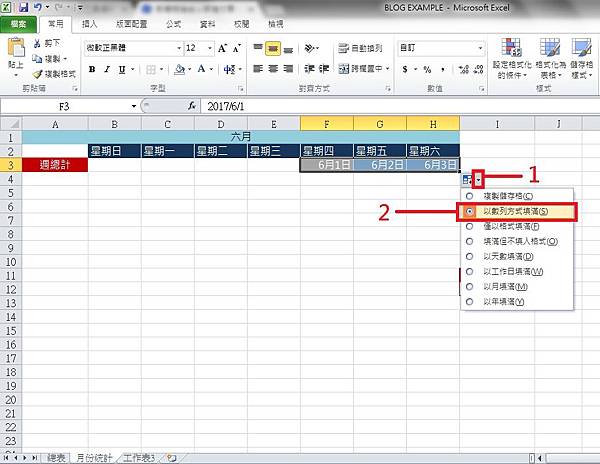Image resolution: width=600 pixels, height=464 pixels.
Task: Click Increase Decimal icon
Action: [464, 69]
